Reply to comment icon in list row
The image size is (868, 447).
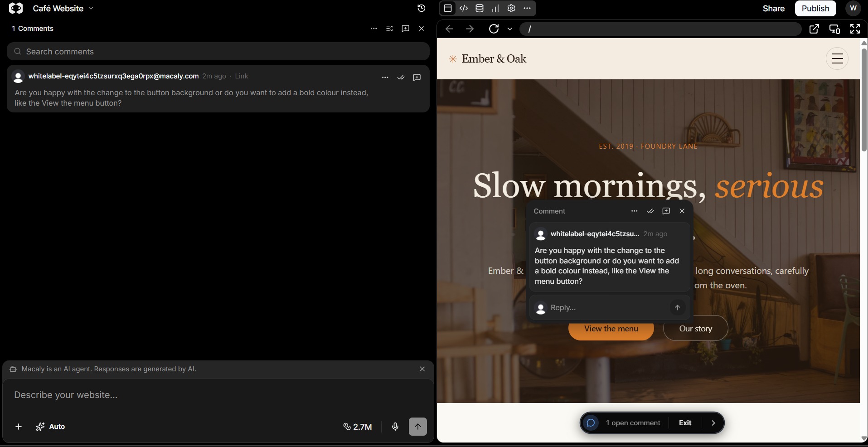(x=417, y=78)
